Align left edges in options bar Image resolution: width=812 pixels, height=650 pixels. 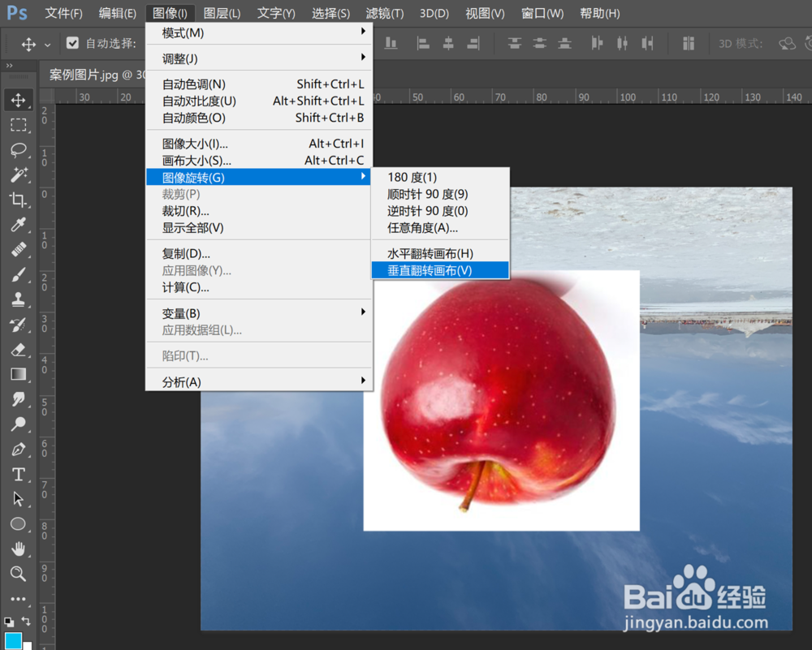tap(423, 44)
